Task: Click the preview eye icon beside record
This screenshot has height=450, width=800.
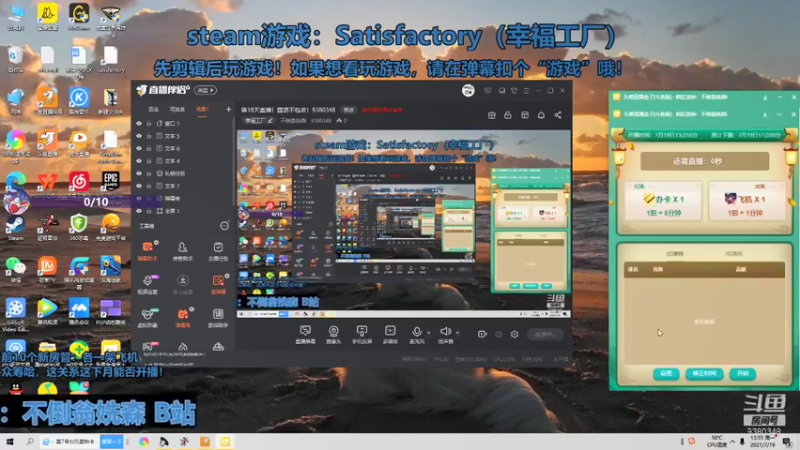Action: [x=498, y=334]
